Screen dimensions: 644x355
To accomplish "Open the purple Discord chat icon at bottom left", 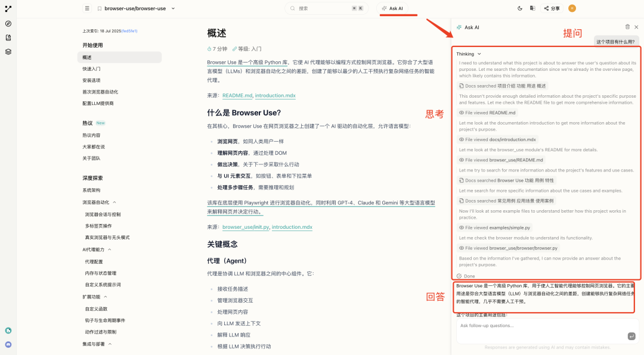I will [8, 345].
